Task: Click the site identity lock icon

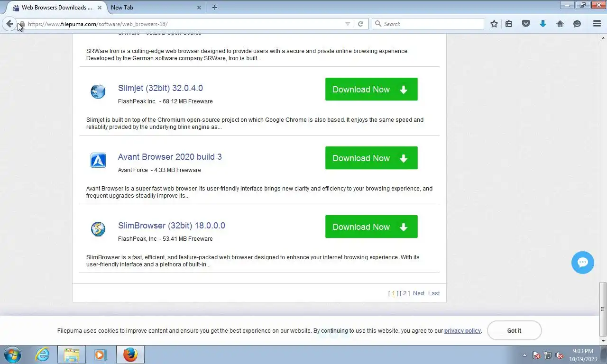Action: [22, 24]
